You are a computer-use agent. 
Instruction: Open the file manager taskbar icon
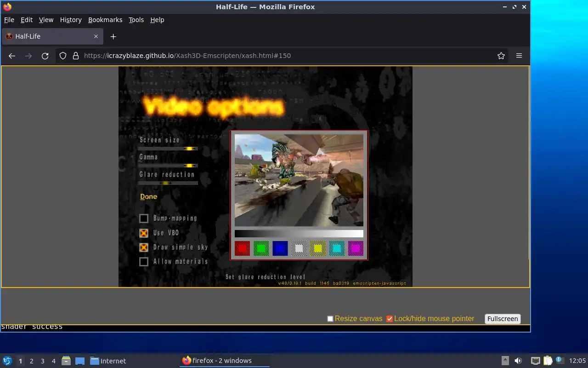[66, 361]
